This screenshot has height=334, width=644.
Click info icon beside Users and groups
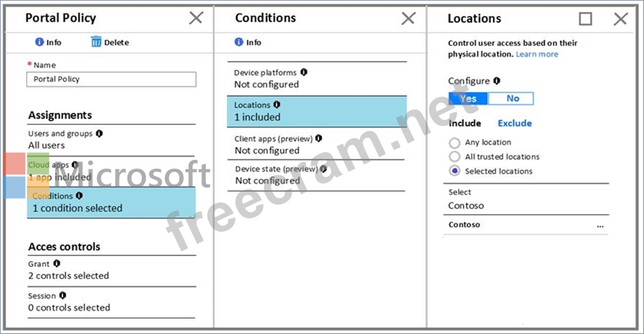tap(99, 133)
